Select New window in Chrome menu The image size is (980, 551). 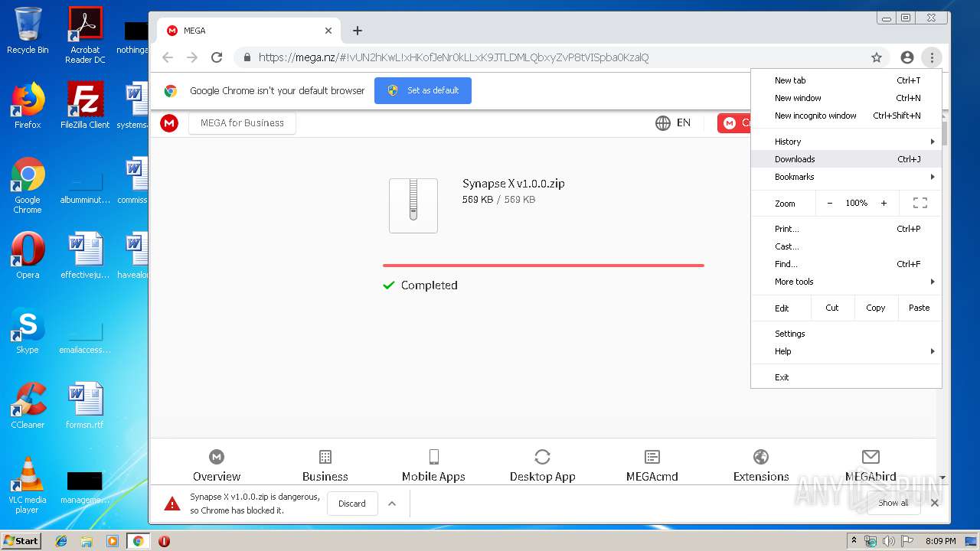point(846,98)
